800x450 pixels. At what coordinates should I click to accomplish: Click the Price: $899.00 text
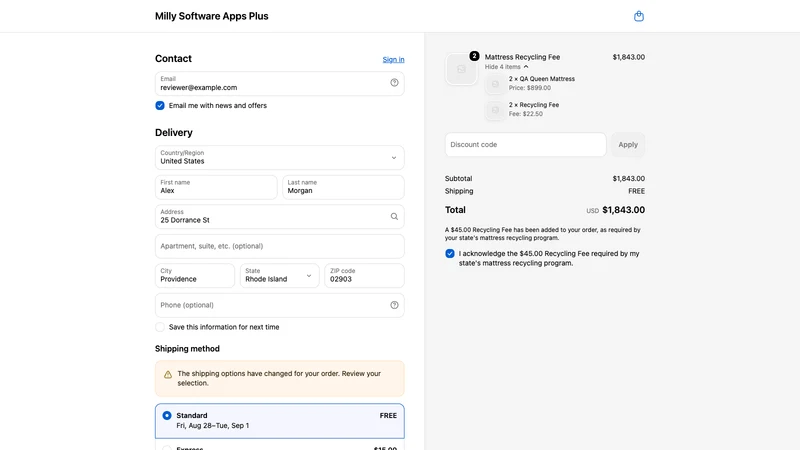pos(530,88)
